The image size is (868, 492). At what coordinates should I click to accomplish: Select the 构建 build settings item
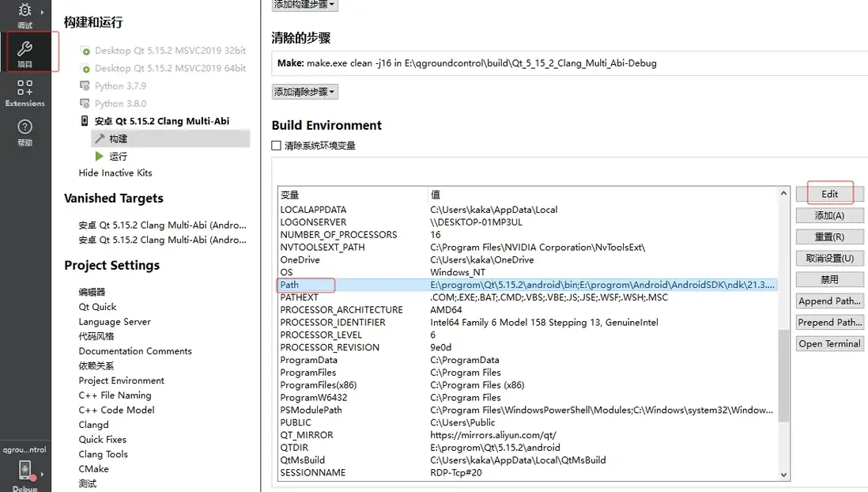click(x=118, y=138)
